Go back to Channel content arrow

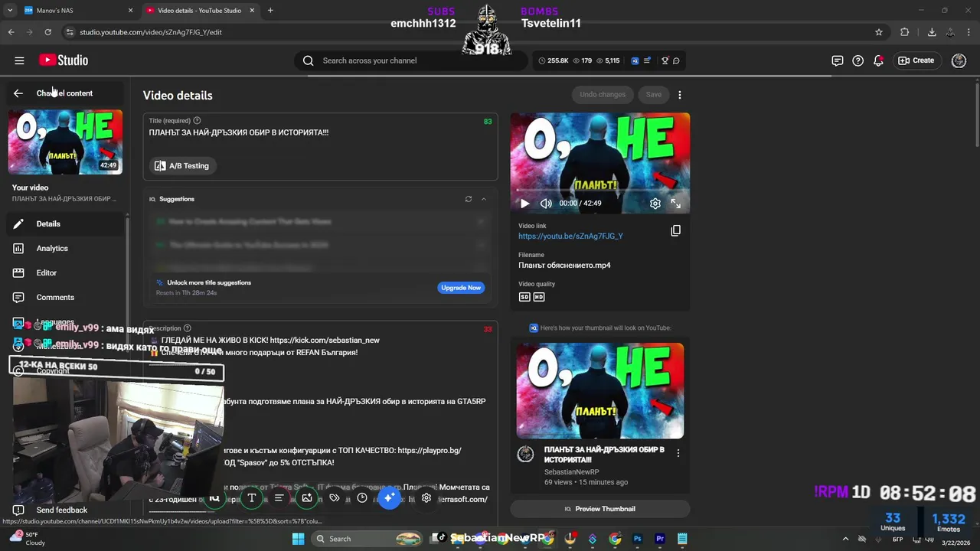click(18, 93)
